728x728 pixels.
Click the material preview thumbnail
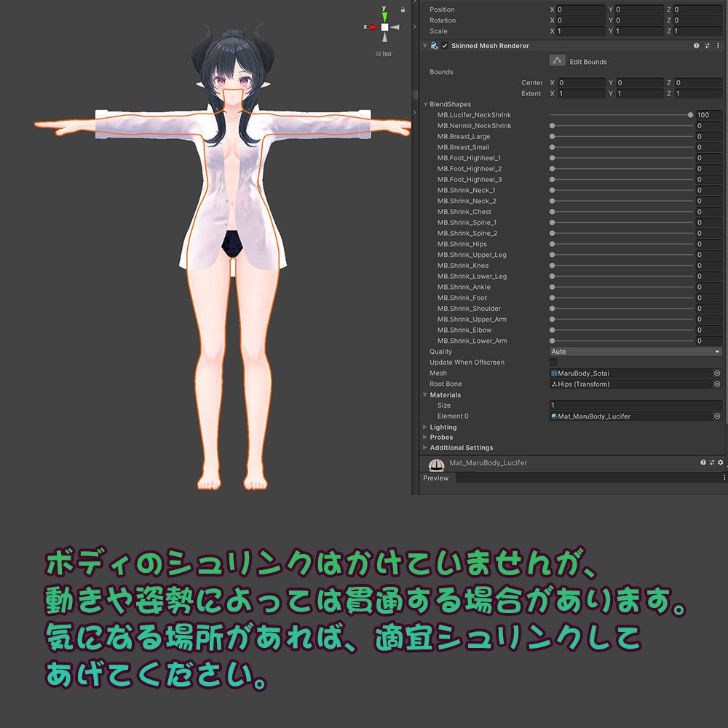tap(436, 464)
